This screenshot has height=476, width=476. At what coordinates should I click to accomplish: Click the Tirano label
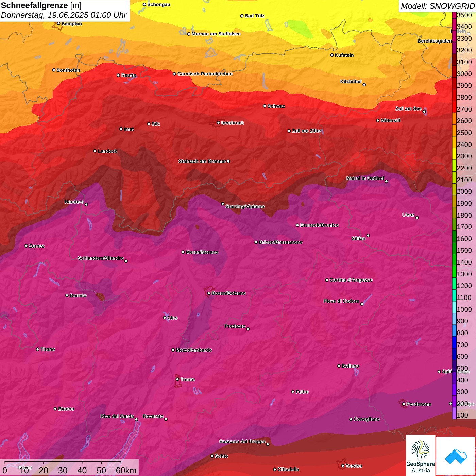[48, 349]
